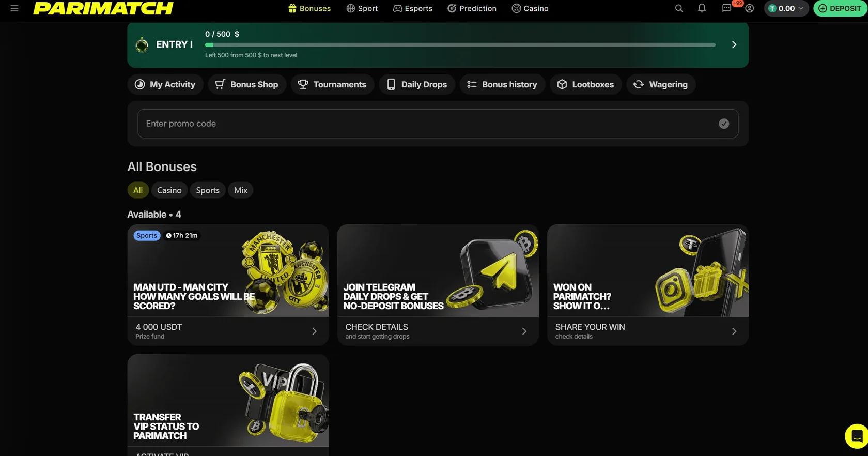Click the Daily Drops phone icon
The height and width of the screenshot is (456, 868).
391,84
